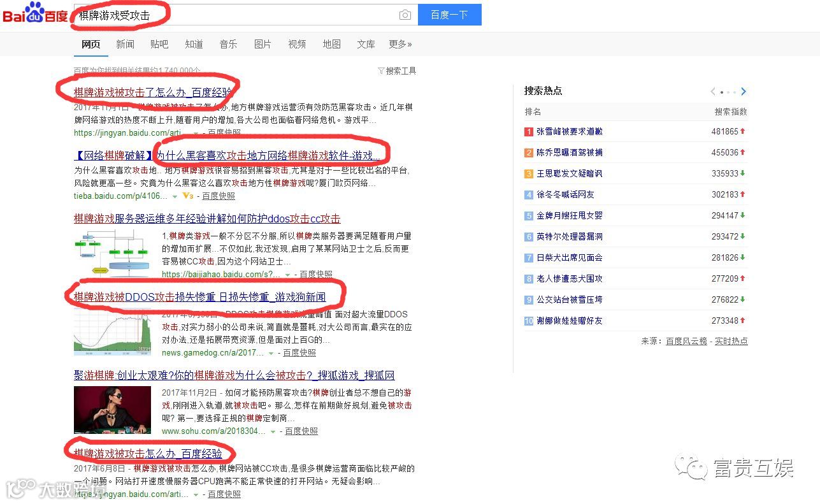The width and height of the screenshot is (820, 504).
Task: Open hot search 英特尔处理器漏洞
Action: 569,236
